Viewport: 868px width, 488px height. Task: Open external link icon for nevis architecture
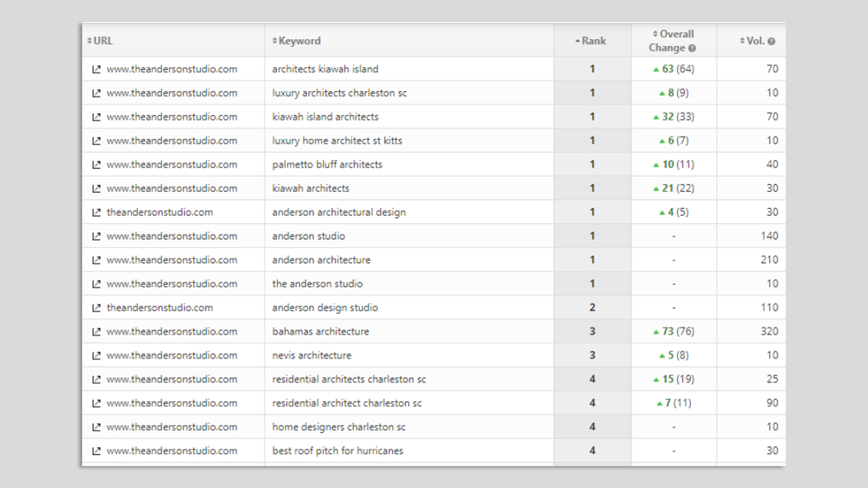click(96, 356)
